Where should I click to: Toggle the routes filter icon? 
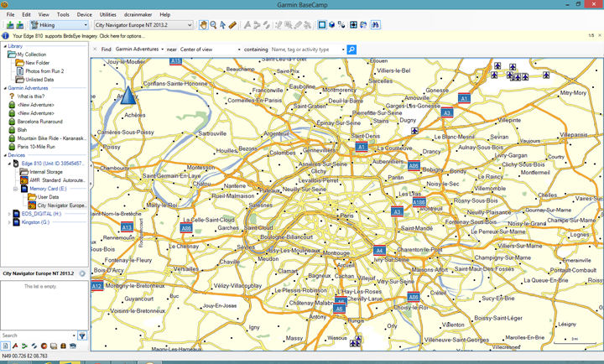click(24, 346)
